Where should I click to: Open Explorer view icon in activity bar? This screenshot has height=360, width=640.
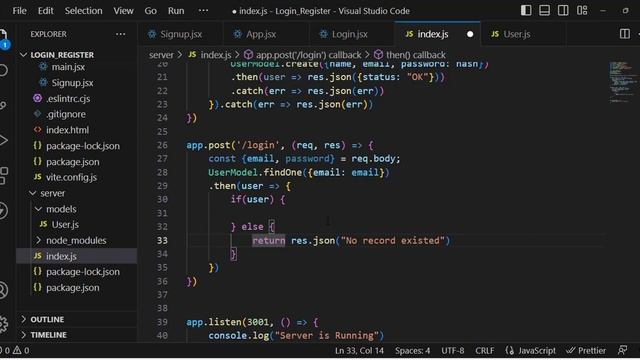tap(3, 39)
